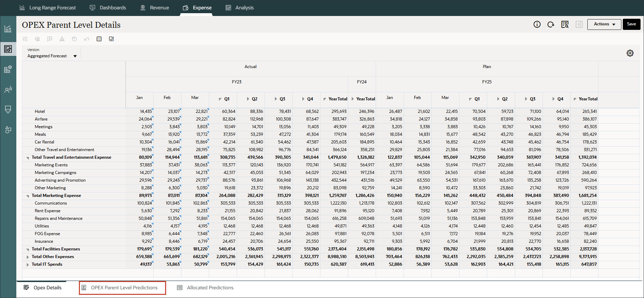This screenshot has width=644, height=298.
Task: Click the undo arrow toolbar icon
Action: 87,39
